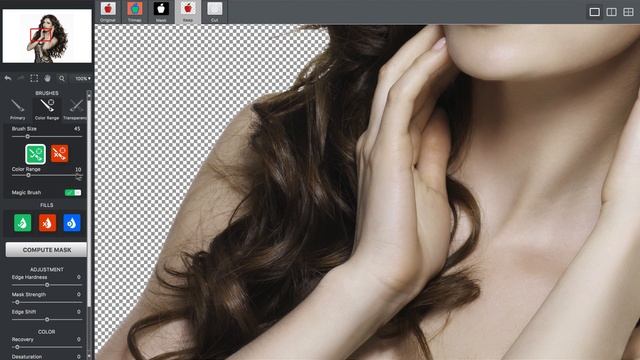Image resolution: width=640 pixels, height=360 pixels.
Task: Click the BRUSHES section heading
Action: point(47,93)
